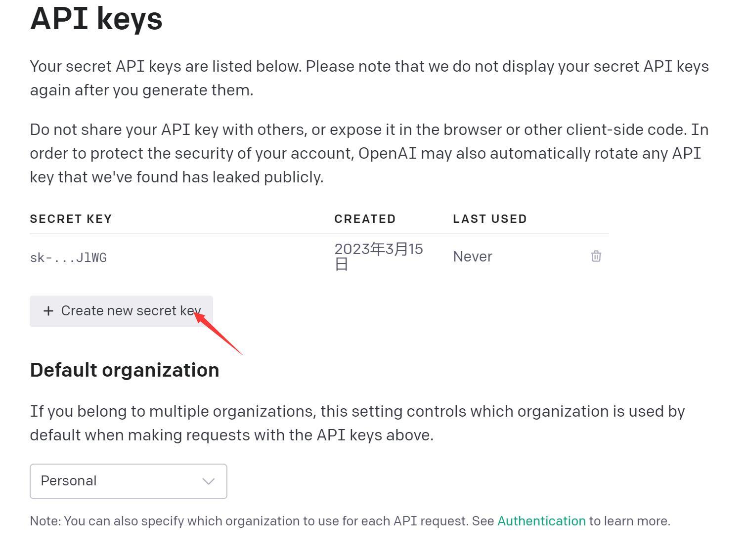Delete the sk-...JlWG key using the trash icon
Screen dimensions: 746x560
596,256
